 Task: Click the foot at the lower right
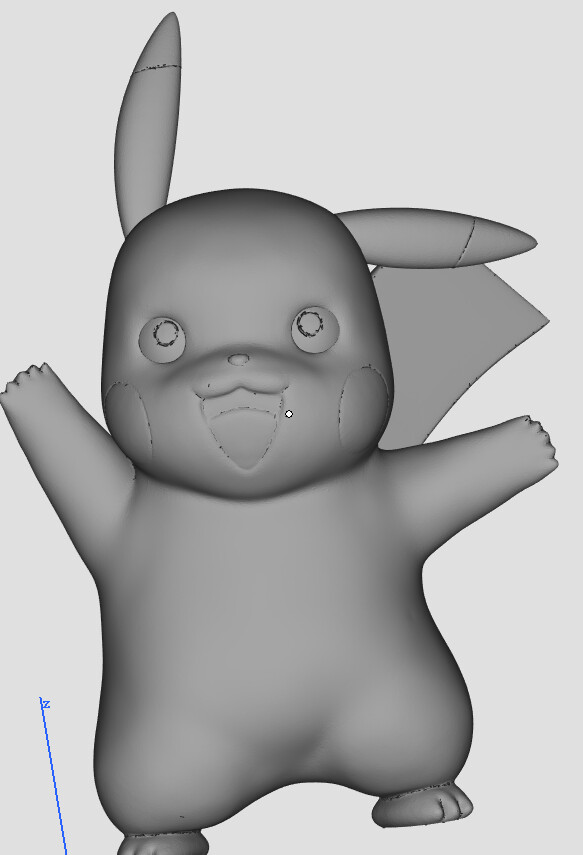[x=422, y=806]
